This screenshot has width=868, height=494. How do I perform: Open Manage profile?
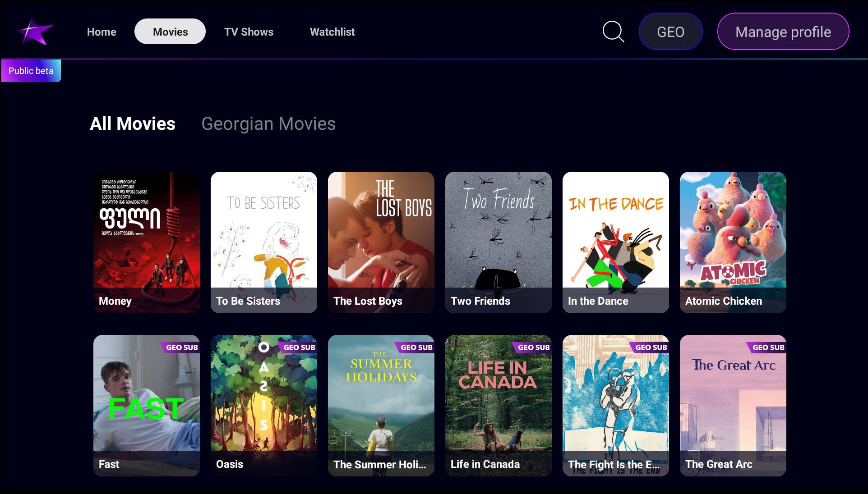(x=783, y=32)
